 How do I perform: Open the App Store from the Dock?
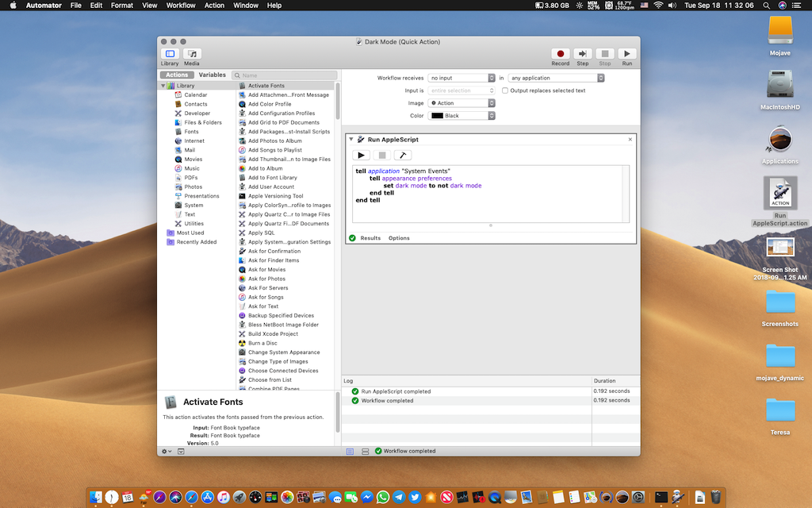(x=207, y=497)
